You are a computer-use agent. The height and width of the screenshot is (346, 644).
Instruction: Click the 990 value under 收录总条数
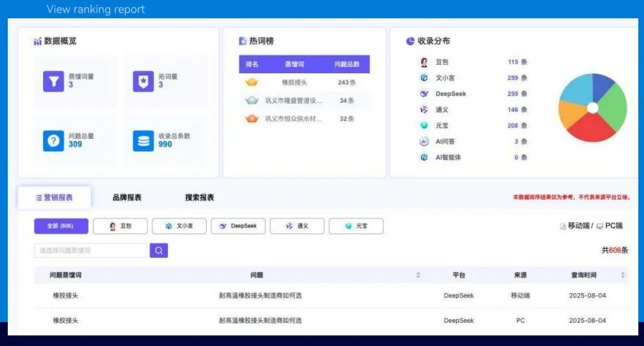coord(165,144)
